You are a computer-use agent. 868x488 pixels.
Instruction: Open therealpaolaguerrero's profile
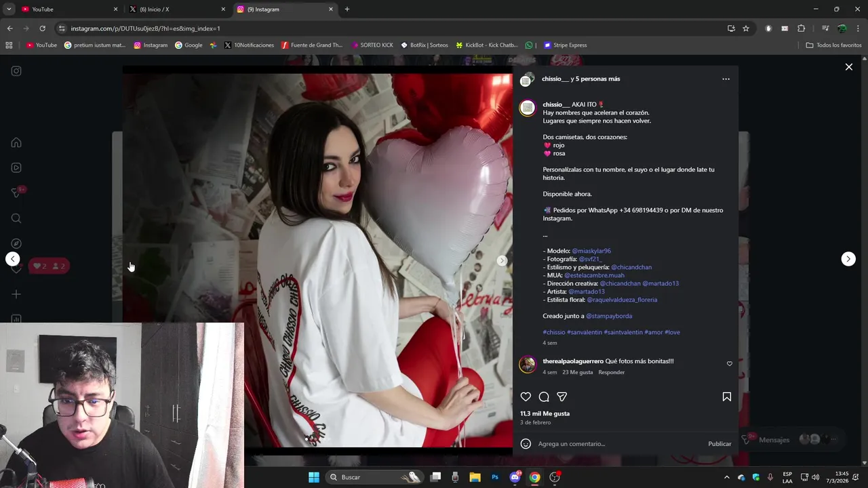pos(573,361)
